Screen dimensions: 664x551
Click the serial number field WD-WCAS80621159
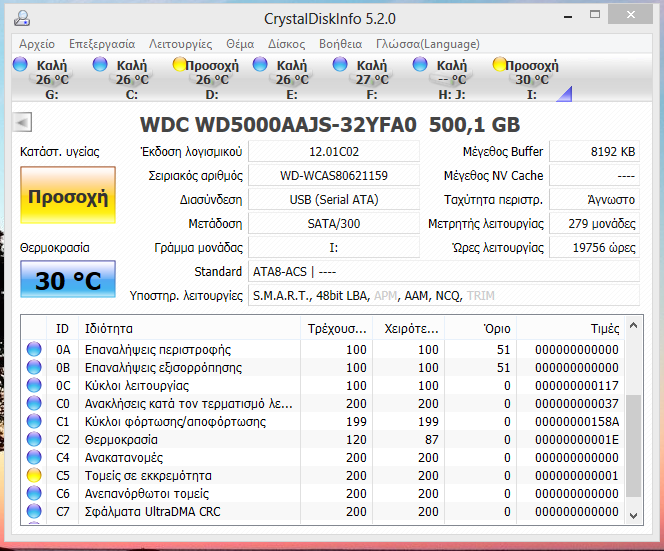[x=334, y=175]
